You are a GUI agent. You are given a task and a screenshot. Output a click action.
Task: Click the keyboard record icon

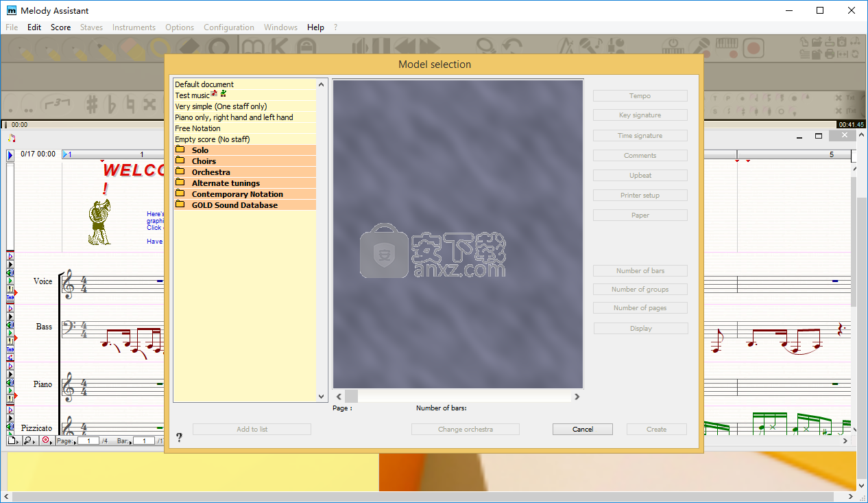click(x=727, y=47)
